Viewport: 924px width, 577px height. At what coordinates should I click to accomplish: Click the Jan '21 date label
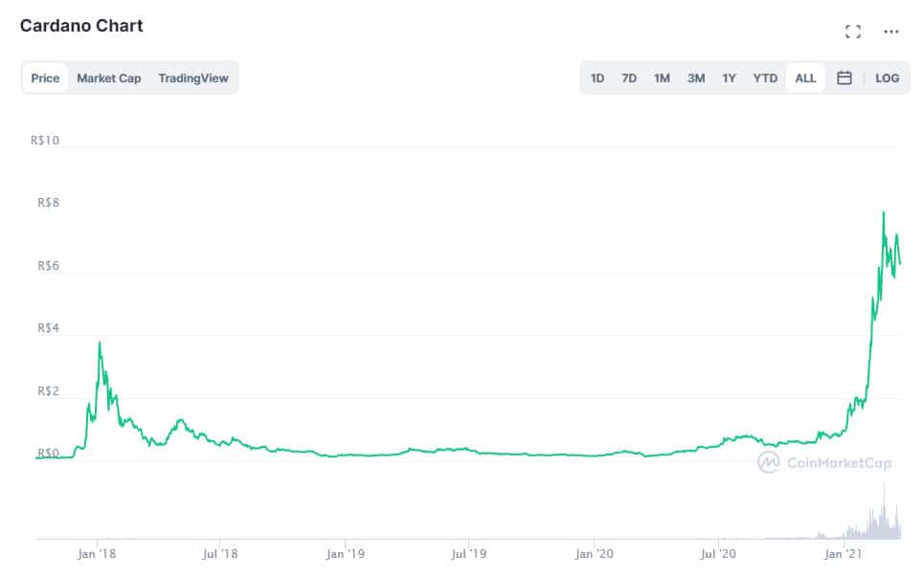coord(843,554)
